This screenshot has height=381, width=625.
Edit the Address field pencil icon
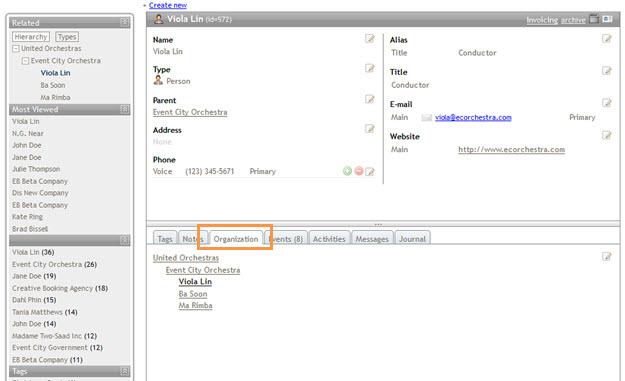click(370, 128)
